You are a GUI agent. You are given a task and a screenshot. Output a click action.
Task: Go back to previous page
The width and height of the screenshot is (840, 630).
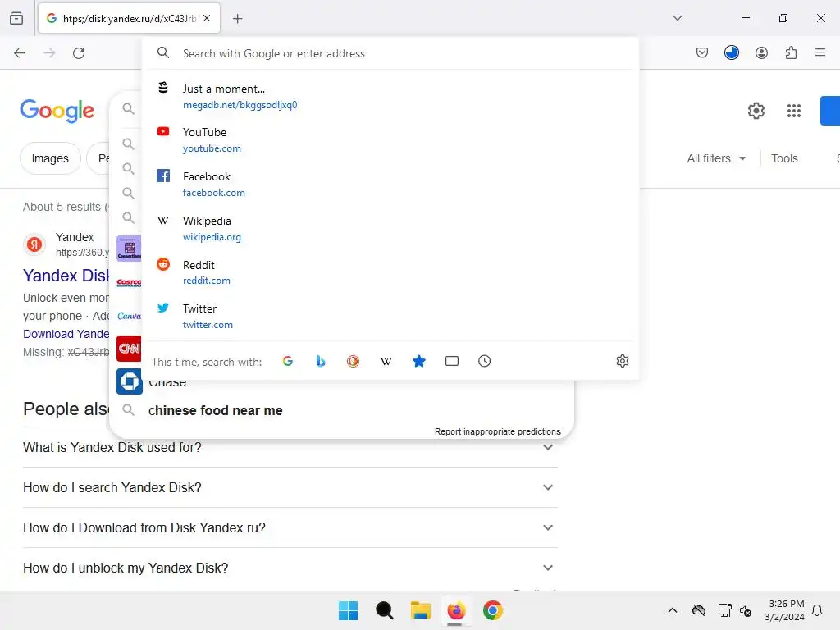pos(20,53)
